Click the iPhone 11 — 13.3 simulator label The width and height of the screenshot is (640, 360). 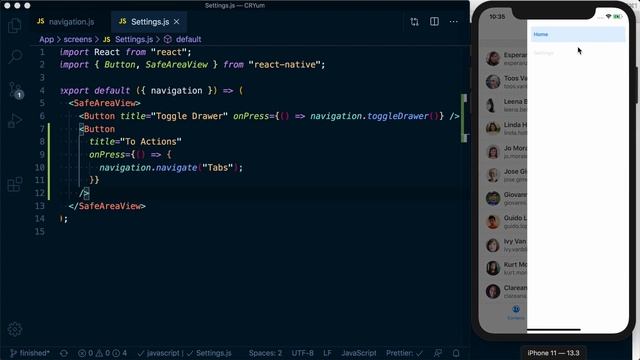(x=553, y=353)
